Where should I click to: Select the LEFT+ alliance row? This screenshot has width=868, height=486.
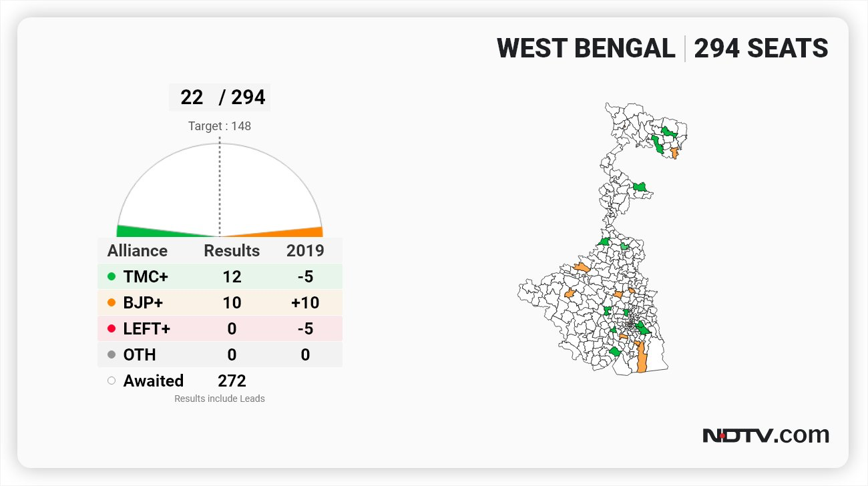220,328
